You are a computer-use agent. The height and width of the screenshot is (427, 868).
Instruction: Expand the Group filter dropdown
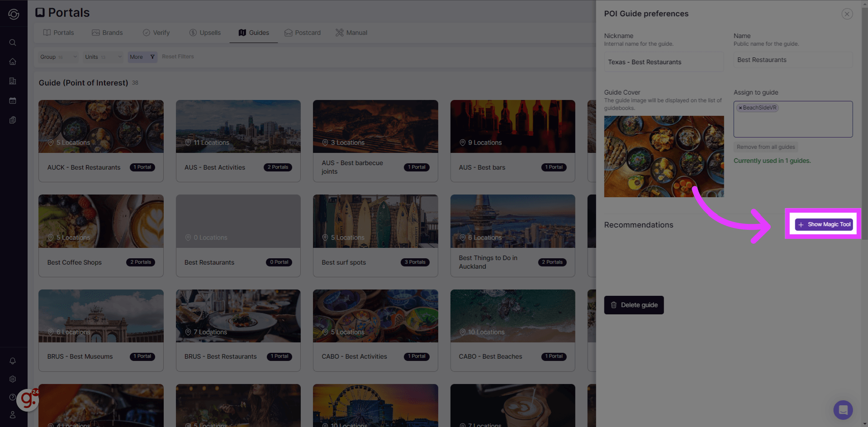tap(57, 57)
